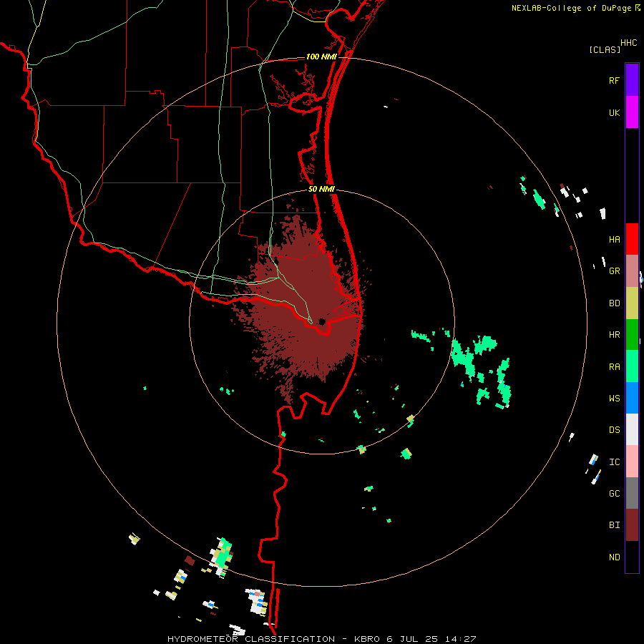Click the RF purple legend swatch

(632, 80)
